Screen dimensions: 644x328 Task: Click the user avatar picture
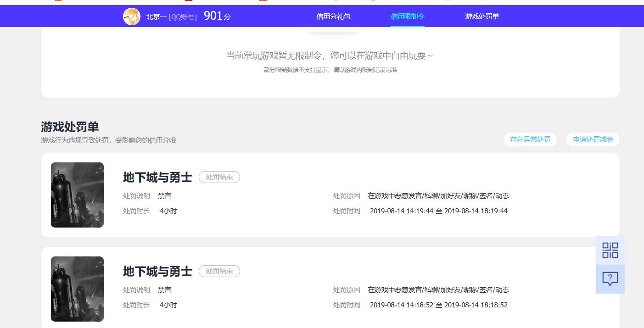coord(132,17)
